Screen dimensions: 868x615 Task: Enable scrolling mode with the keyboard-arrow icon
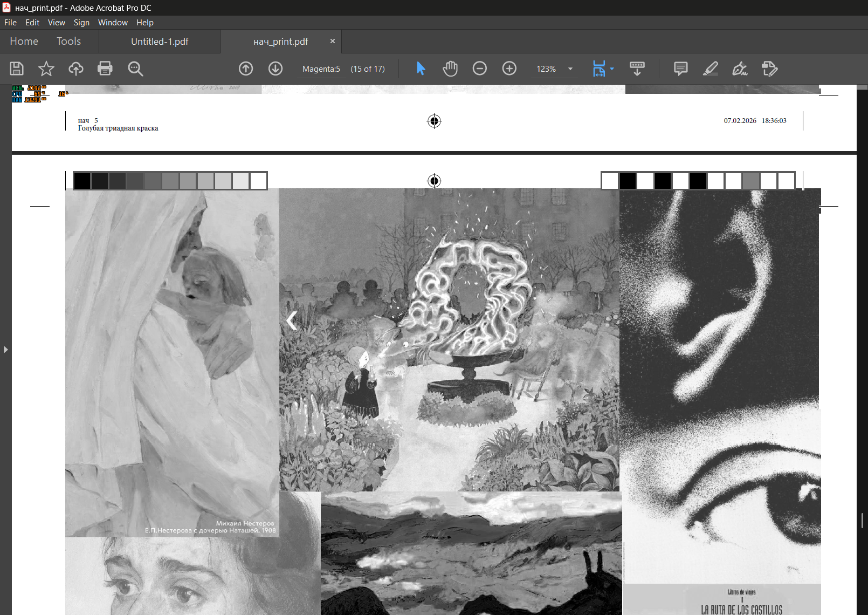coord(637,69)
